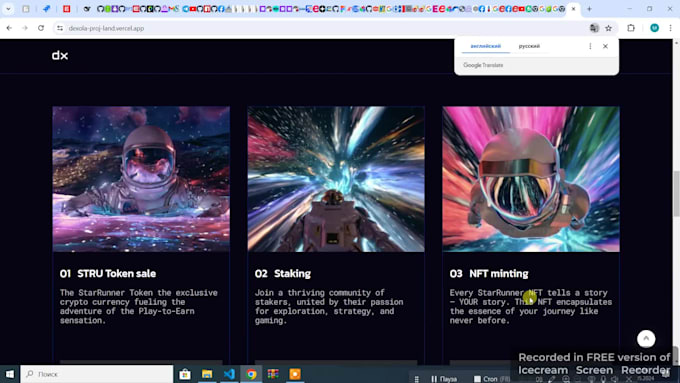Click the recorder panel drag handle dots
The image size is (680, 383).
(x=416, y=379)
